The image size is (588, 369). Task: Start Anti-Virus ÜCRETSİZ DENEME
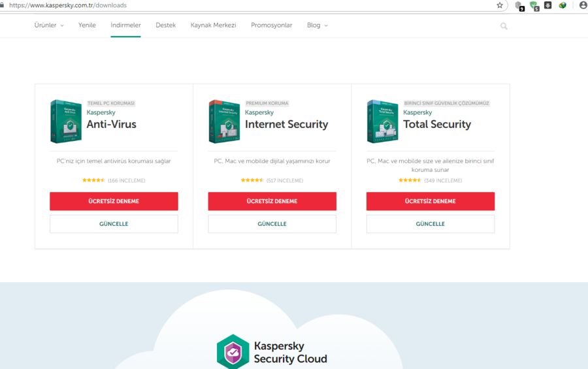pos(114,201)
